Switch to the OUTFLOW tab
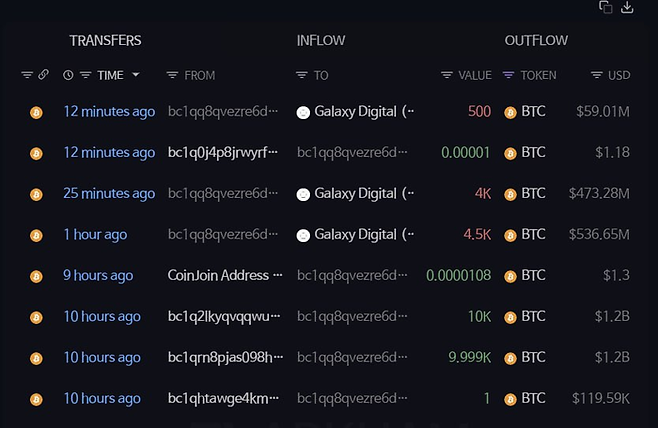658x428 pixels. pyautogui.click(x=536, y=41)
